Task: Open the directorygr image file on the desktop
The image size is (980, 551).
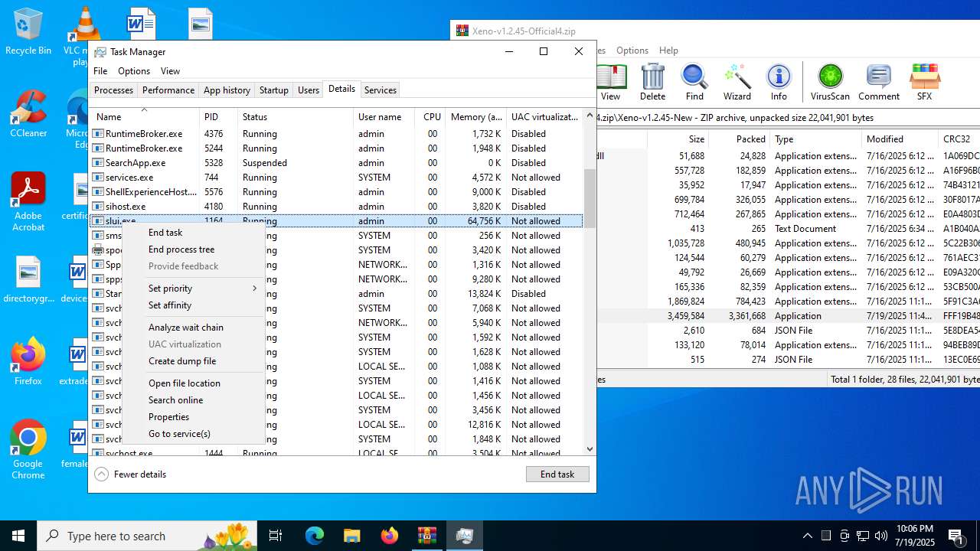Action: 28,279
